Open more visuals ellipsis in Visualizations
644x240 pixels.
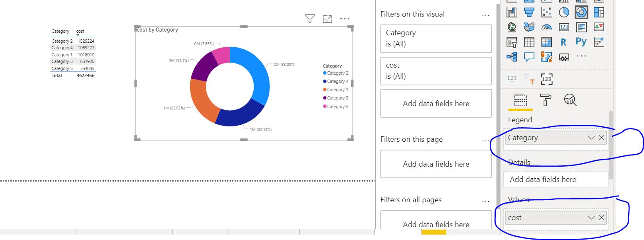click(x=581, y=56)
